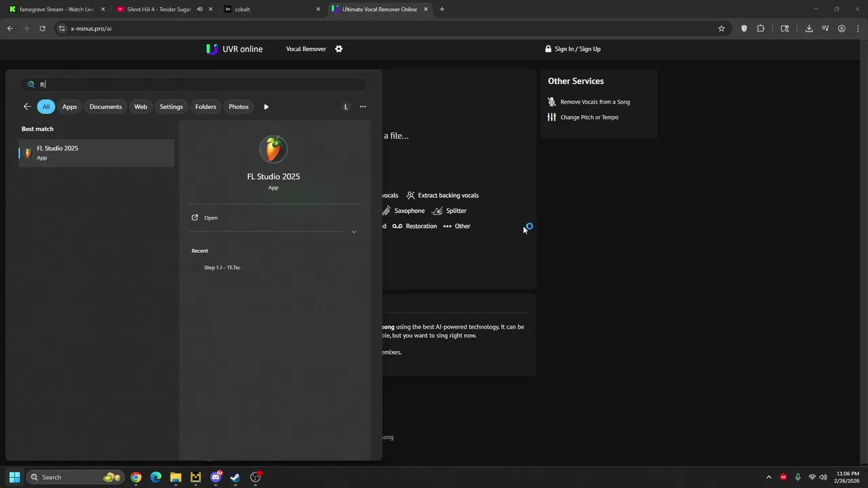
Task: Click Sign In / Sign Up
Action: click(573, 49)
